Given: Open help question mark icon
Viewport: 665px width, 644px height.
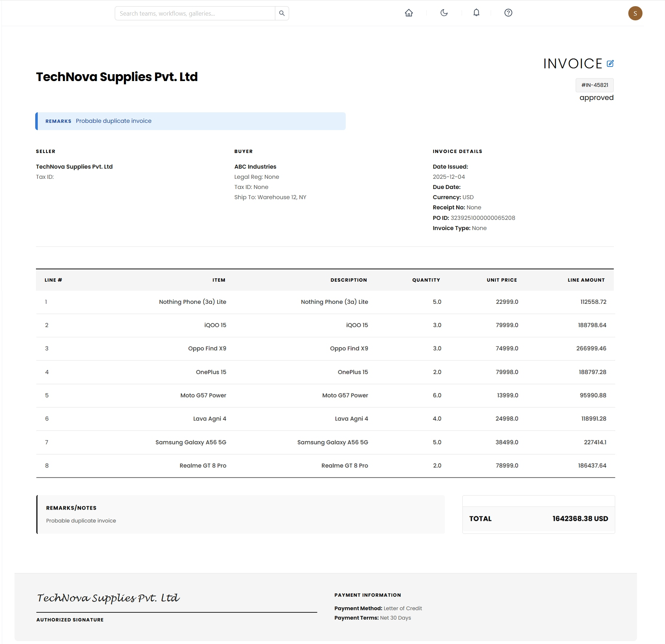Looking at the screenshot, I should 508,13.
